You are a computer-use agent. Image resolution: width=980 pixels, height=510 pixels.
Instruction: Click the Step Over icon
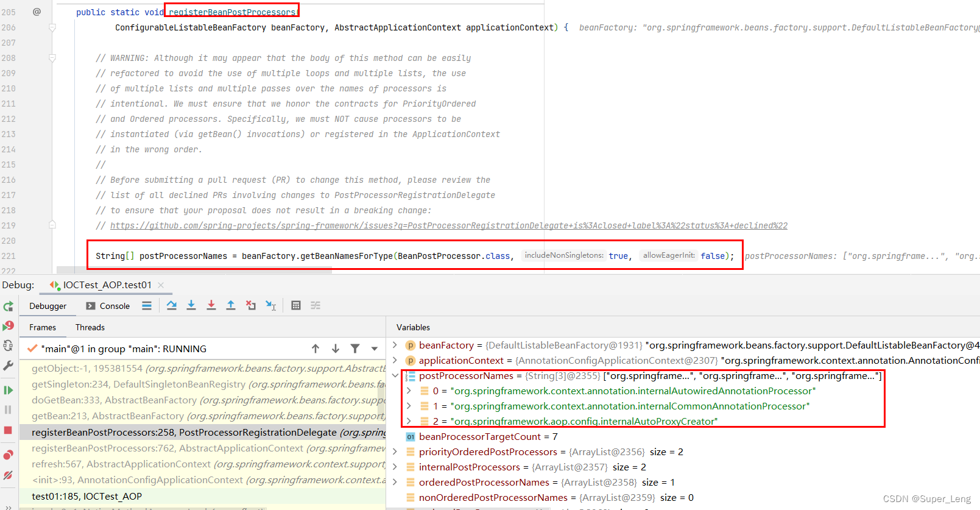(x=172, y=305)
